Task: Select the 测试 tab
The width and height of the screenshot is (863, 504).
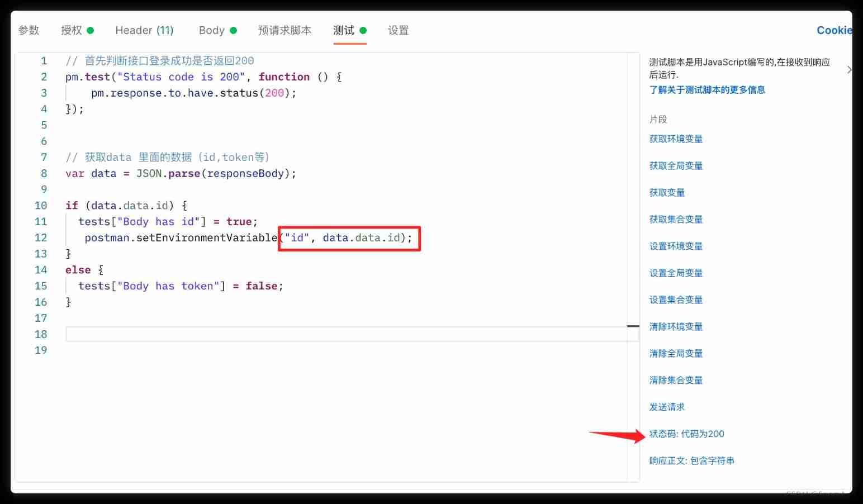Action: click(x=349, y=30)
